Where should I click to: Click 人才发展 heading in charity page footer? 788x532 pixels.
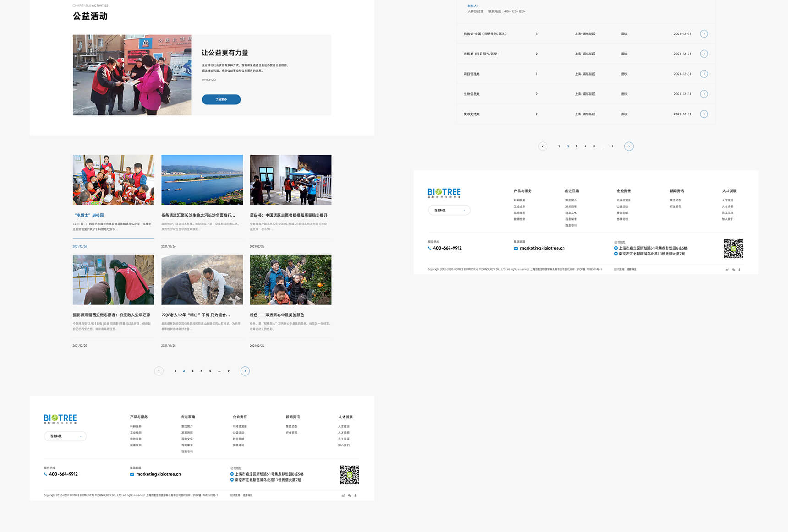click(x=345, y=417)
